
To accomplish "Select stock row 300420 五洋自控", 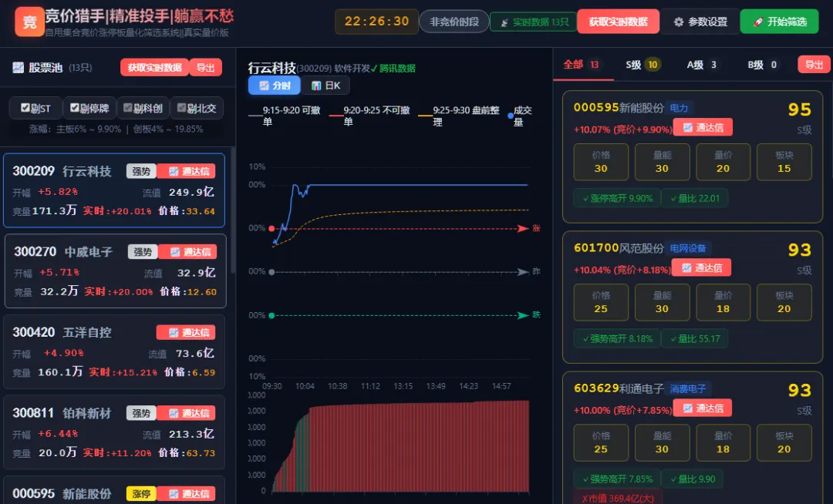I will point(114,351).
